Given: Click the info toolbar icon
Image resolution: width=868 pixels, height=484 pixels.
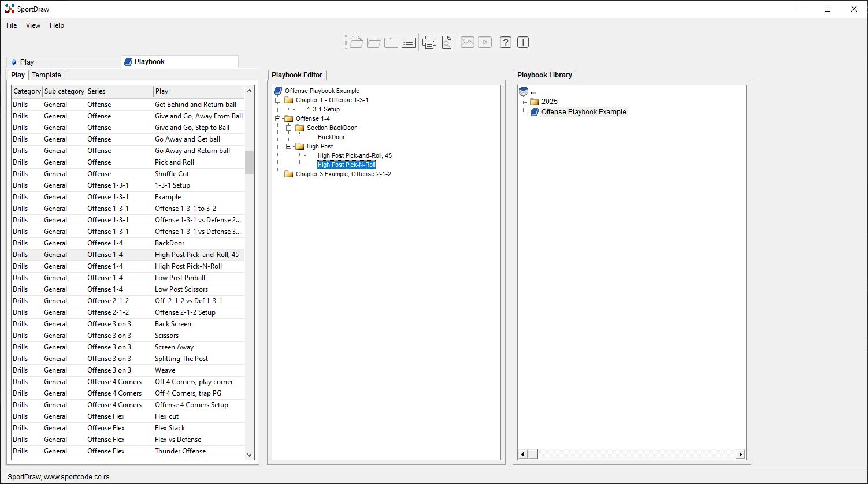Looking at the screenshot, I should 523,42.
